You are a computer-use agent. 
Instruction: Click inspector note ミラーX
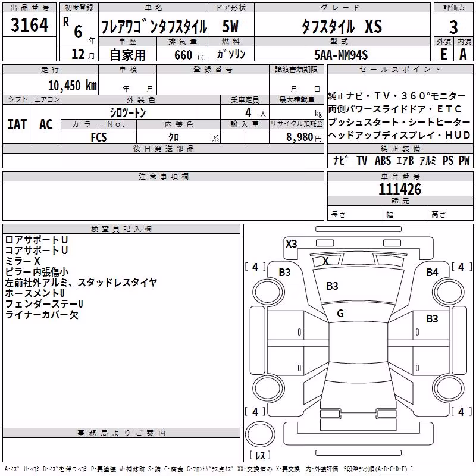point(23,261)
